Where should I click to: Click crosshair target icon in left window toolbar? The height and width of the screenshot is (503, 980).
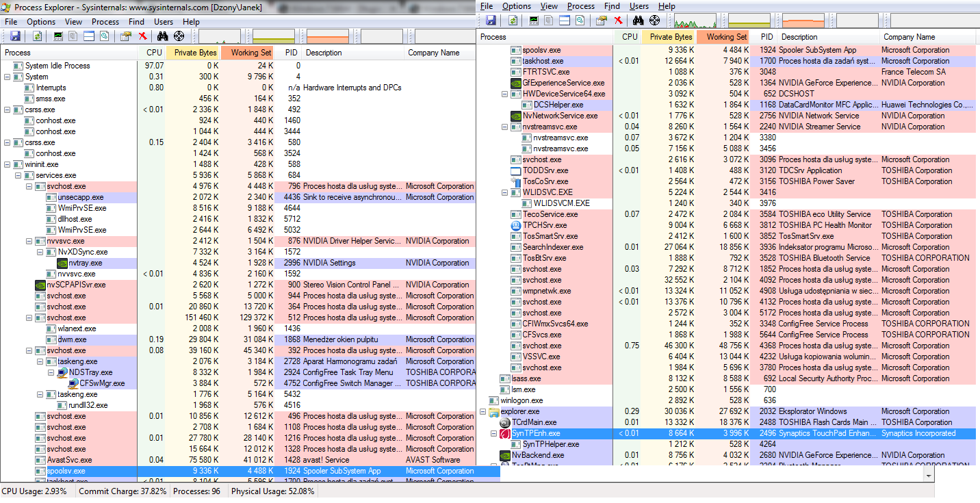pos(179,36)
